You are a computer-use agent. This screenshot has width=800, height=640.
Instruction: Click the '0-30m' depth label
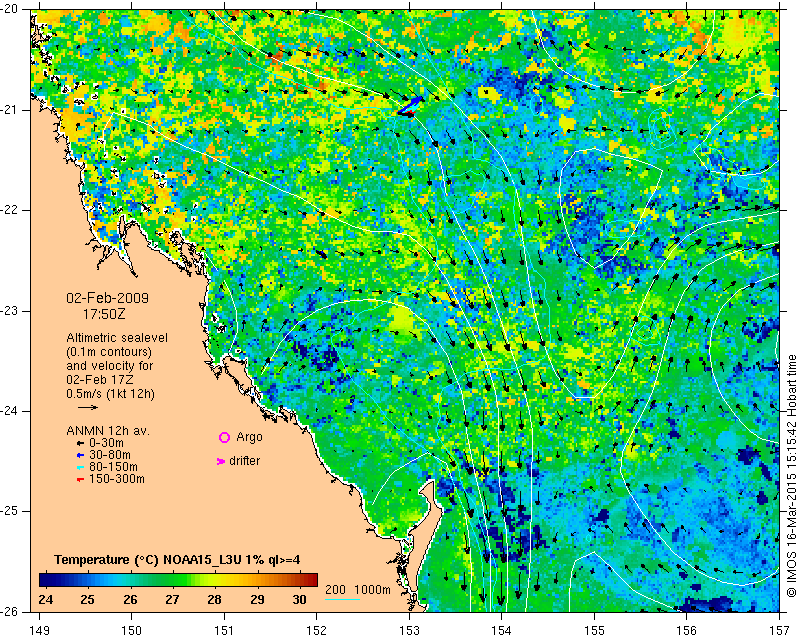click(x=106, y=443)
